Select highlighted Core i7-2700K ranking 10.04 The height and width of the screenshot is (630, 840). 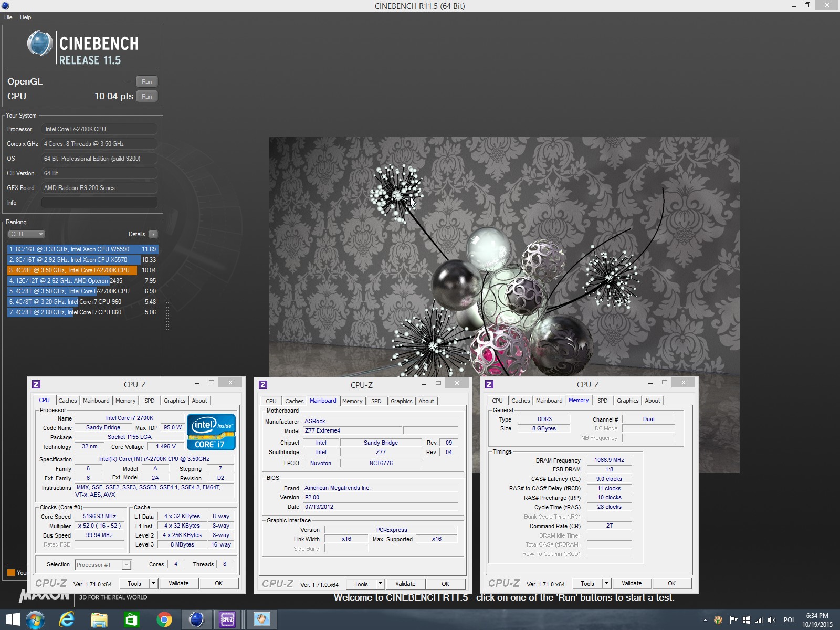[x=82, y=270]
